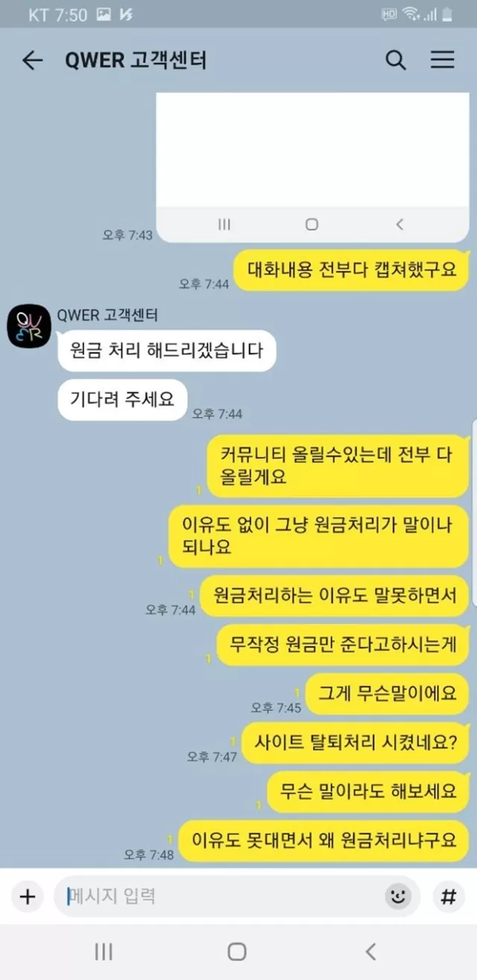The width and height of the screenshot is (477, 980).
Task: Tap the Android back navigation button
Action: [370, 951]
